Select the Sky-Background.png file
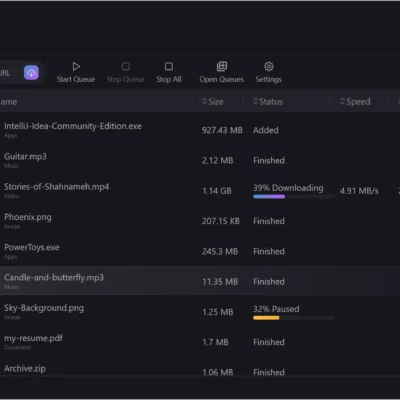 click(200, 311)
